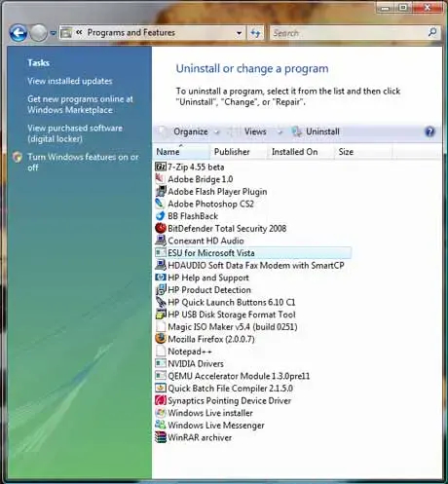Click the magnifier icon in the Search box

[x=432, y=32]
